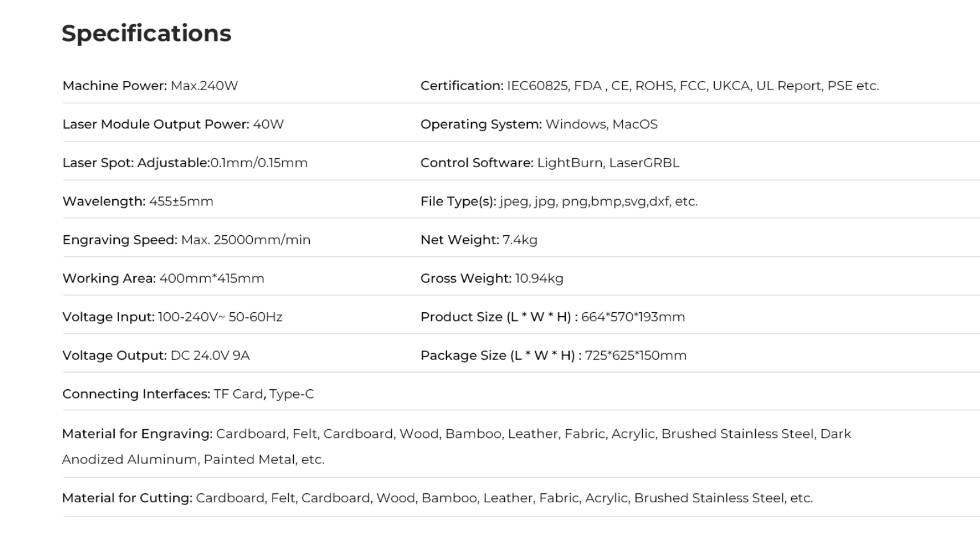
Task: Select the Material for Cutting label
Action: pos(127,498)
